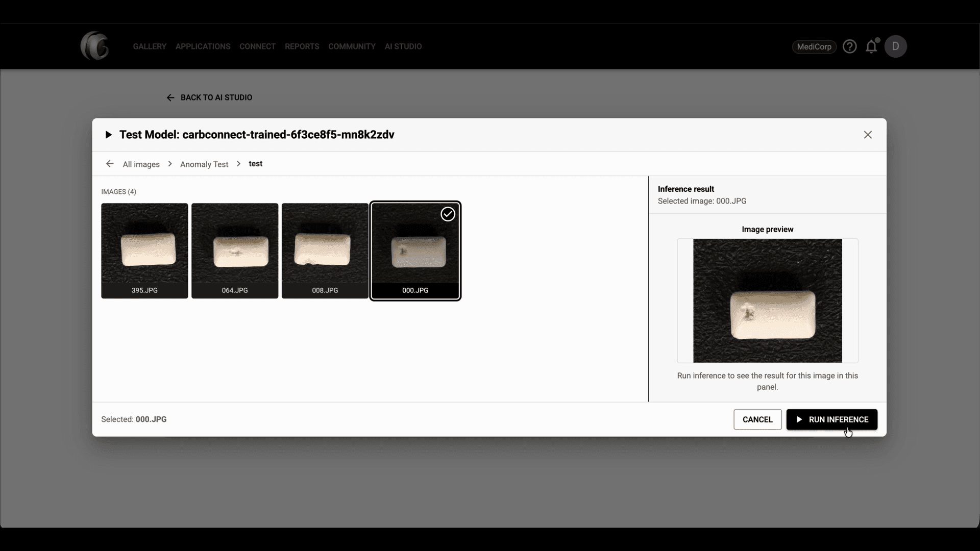
Task: Navigate to Anomaly Test breadcrumb folder
Action: coord(204,164)
